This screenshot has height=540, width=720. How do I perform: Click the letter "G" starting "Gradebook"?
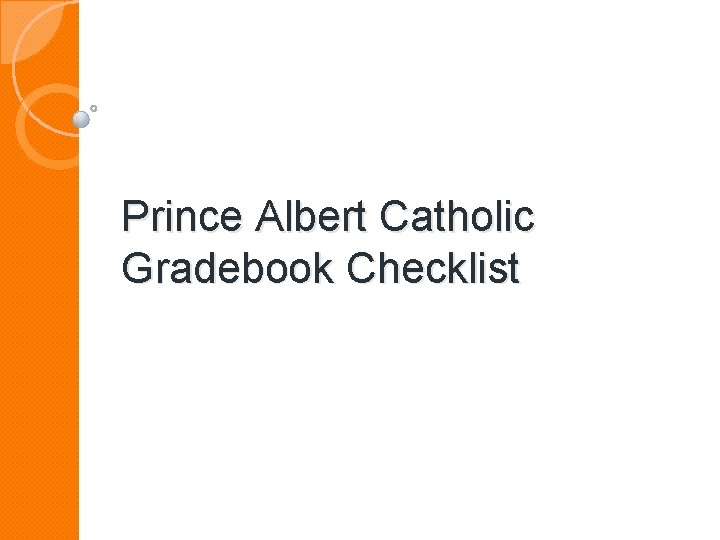pos(137,268)
